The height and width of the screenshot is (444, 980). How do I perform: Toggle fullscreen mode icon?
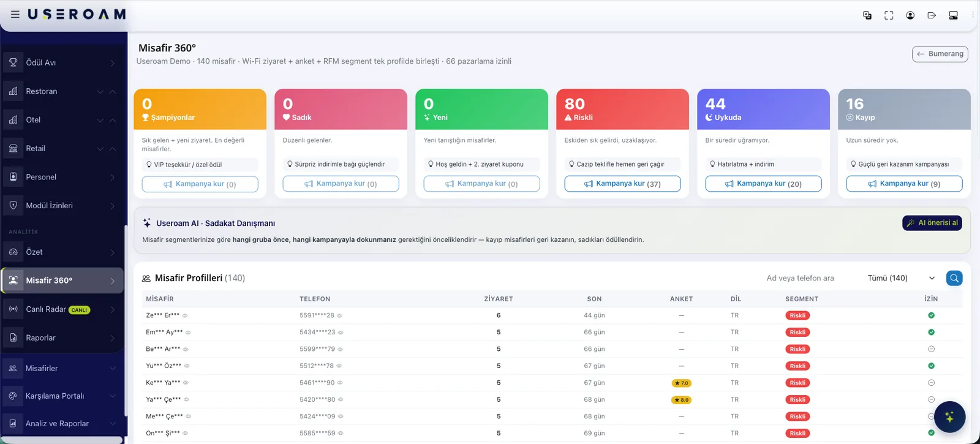point(889,15)
